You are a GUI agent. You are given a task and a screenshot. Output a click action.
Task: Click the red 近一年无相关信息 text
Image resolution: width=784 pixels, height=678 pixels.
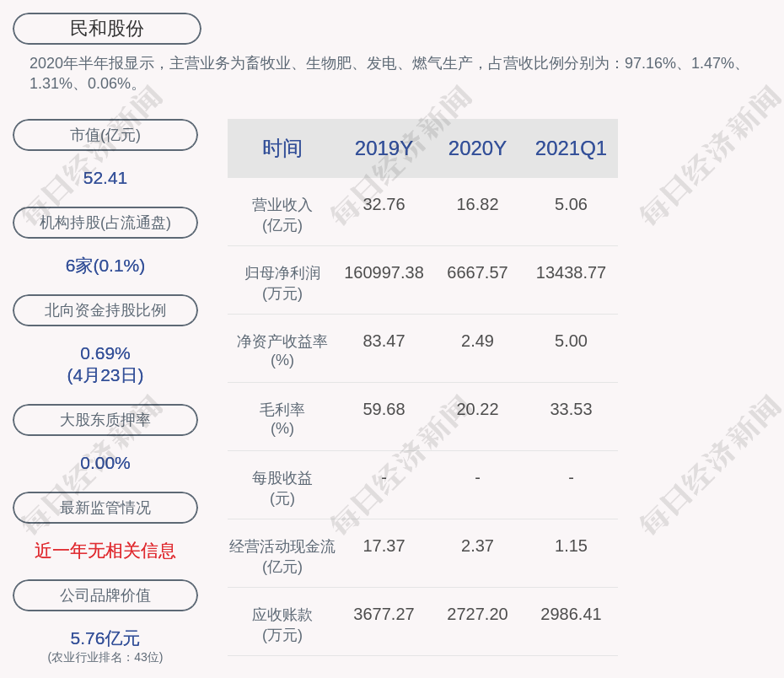105,551
